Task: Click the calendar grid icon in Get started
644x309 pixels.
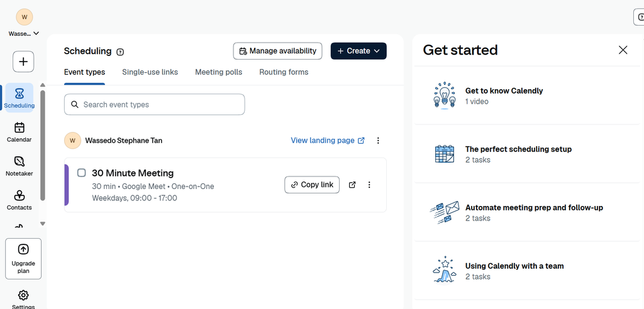Action: coord(445,154)
